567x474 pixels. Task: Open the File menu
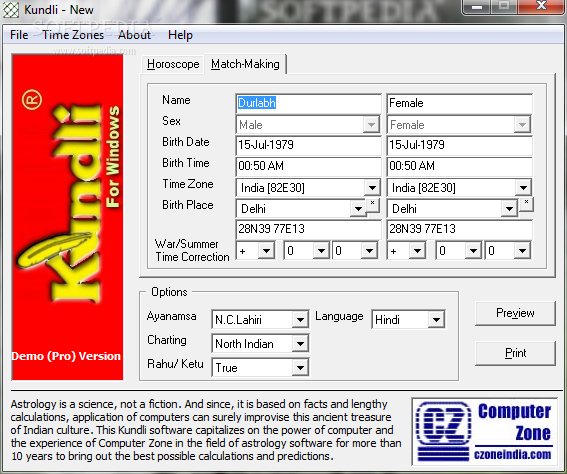click(19, 35)
